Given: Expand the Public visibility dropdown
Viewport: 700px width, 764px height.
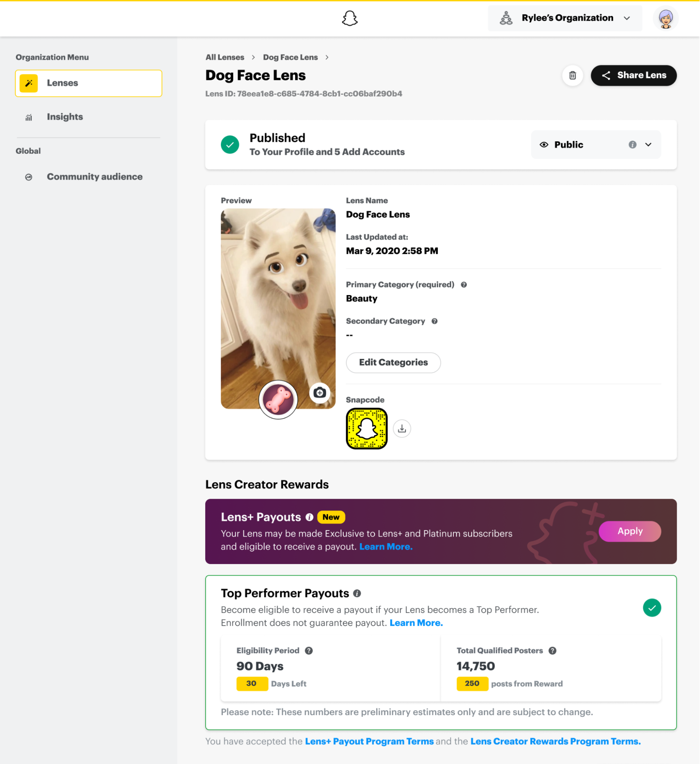Looking at the screenshot, I should click(648, 144).
